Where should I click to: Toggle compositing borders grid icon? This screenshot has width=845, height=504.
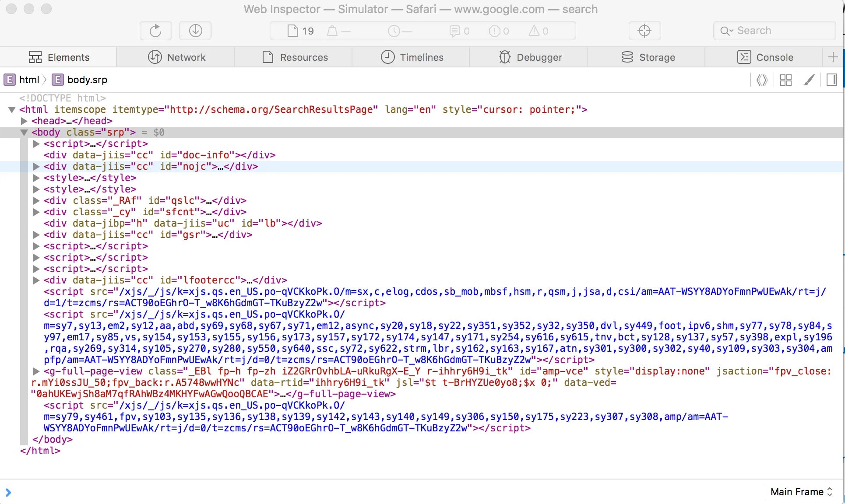point(786,80)
